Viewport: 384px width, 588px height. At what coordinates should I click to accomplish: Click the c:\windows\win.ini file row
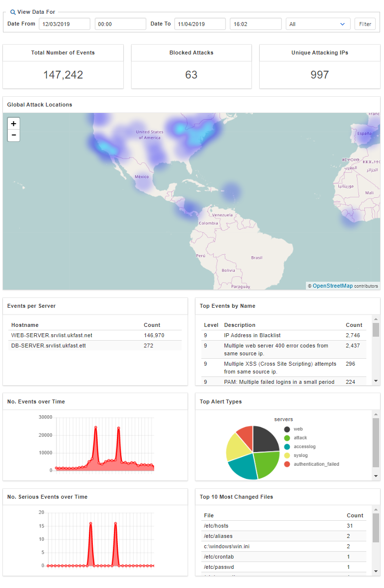(284, 546)
